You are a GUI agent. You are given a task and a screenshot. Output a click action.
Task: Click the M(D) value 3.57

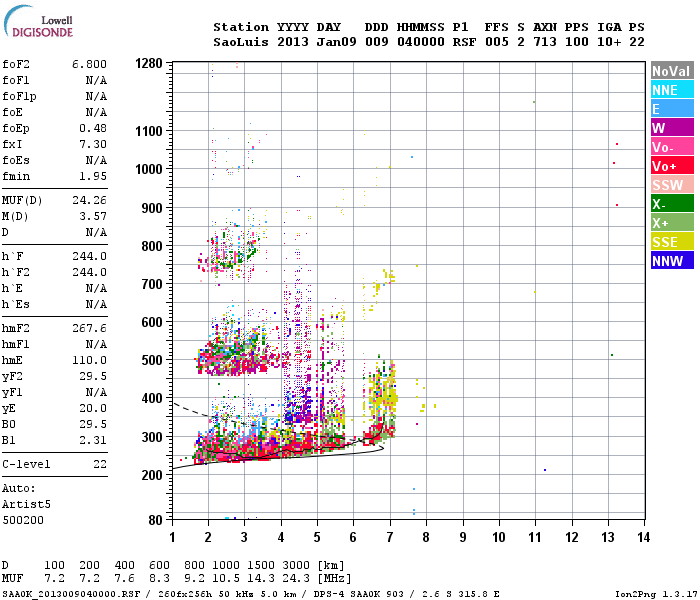point(93,216)
